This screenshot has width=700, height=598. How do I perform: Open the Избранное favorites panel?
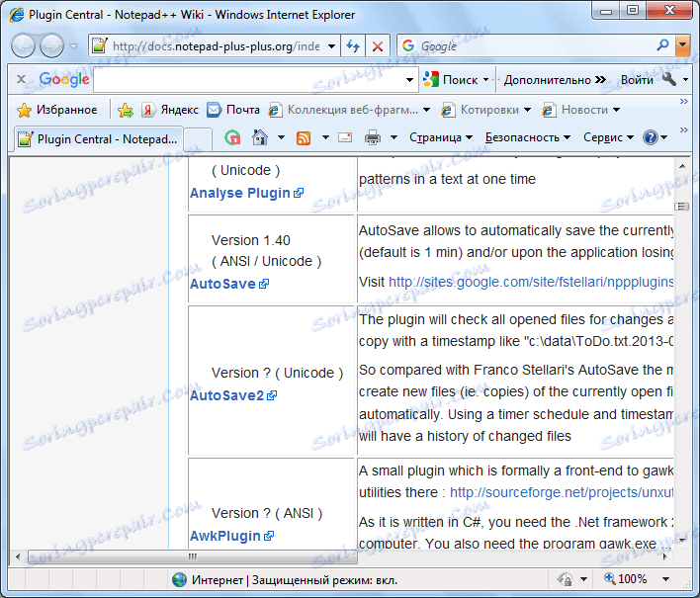click(x=56, y=110)
